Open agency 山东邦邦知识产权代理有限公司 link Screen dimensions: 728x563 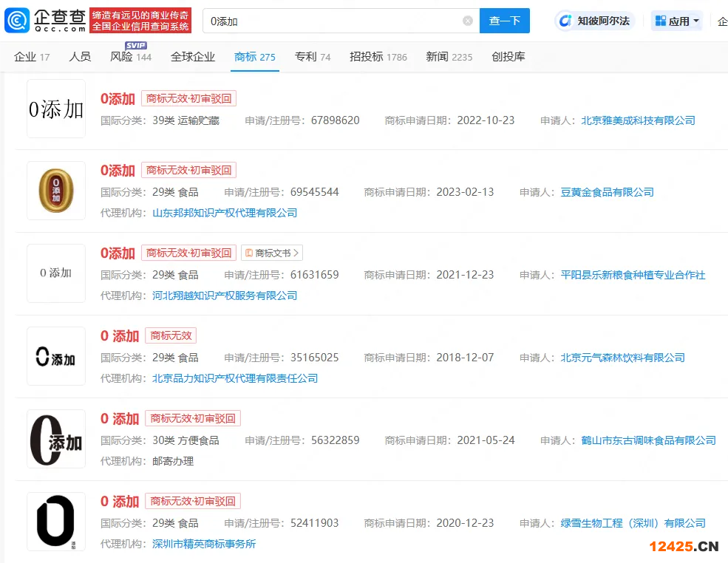pyautogui.click(x=225, y=213)
